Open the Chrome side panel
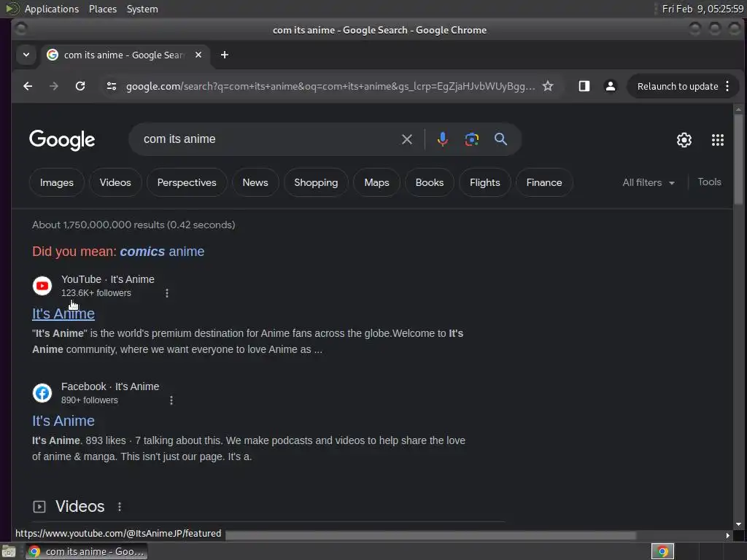Screen dimensions: 747x560 [x=584, y=86]
